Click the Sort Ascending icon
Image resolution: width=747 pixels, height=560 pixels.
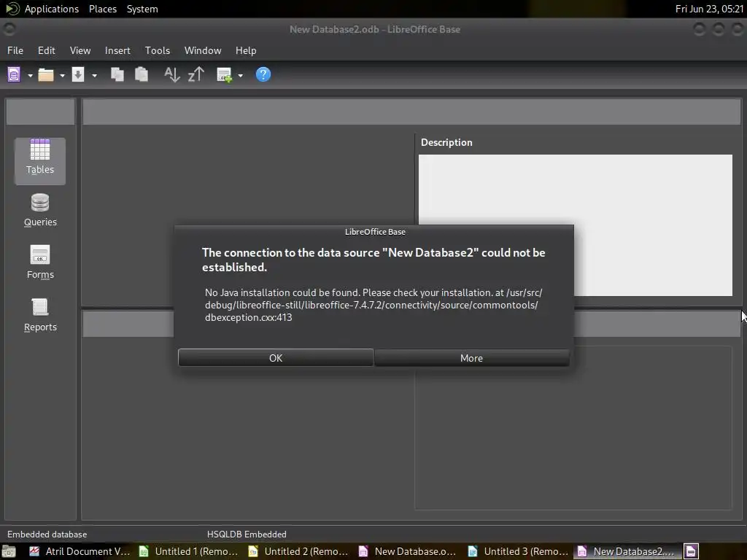pos(171,75)
